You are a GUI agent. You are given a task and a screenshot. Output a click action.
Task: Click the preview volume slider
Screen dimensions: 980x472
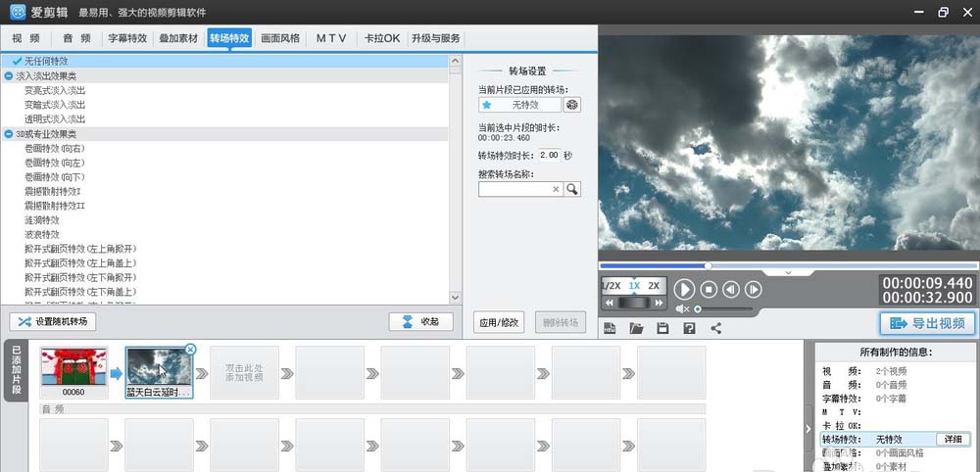point(724,309)
